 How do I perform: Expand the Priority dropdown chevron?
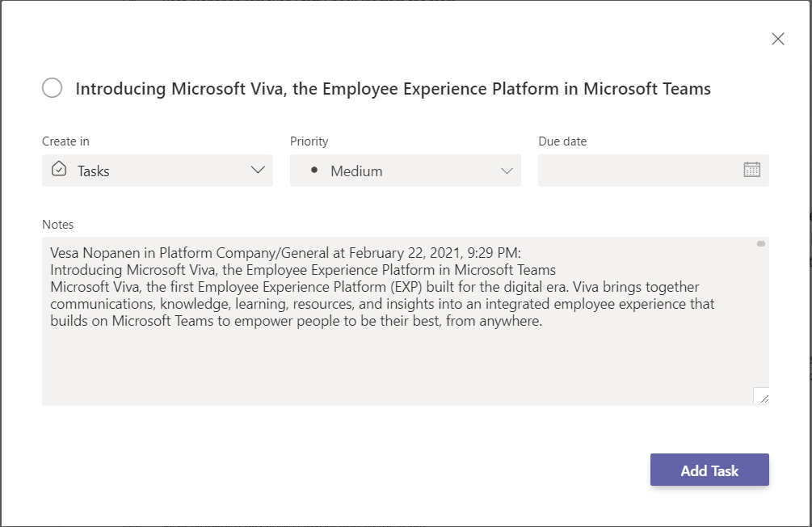507,171
